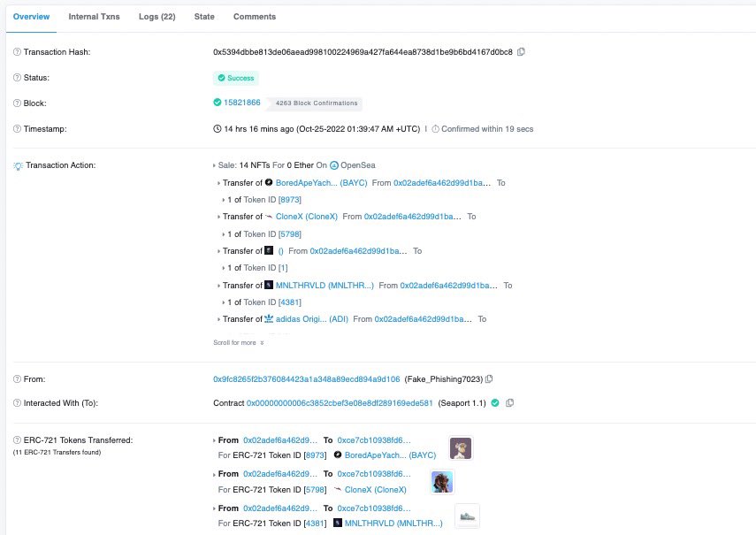
Task: View the Bored Ape NFT thumbnail
Action: (461, 448)
